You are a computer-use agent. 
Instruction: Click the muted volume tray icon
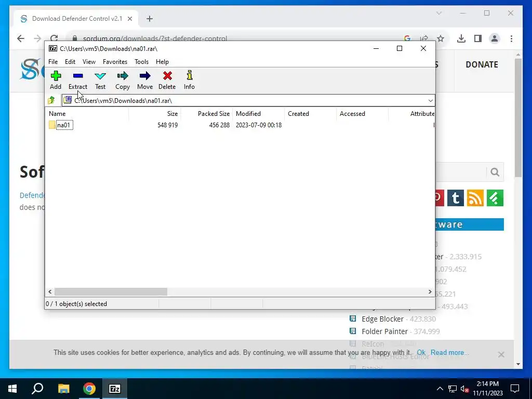[x=464, y=389]
